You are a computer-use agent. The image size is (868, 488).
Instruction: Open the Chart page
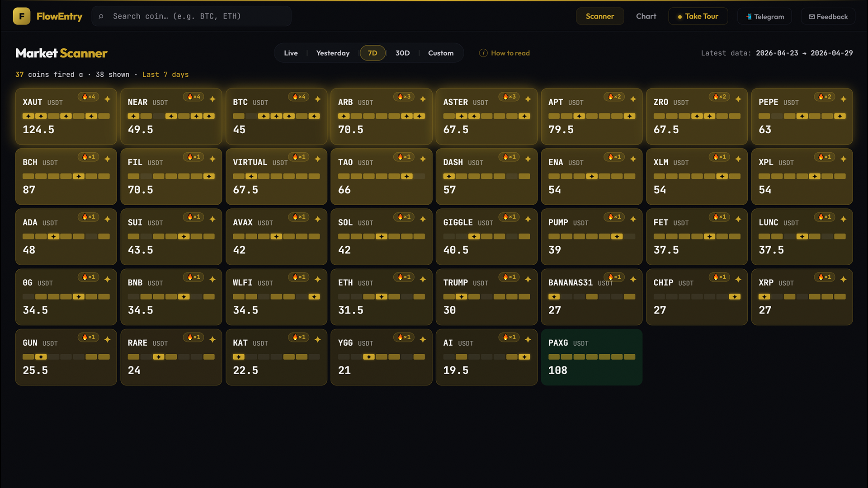(x=646, y=16)
